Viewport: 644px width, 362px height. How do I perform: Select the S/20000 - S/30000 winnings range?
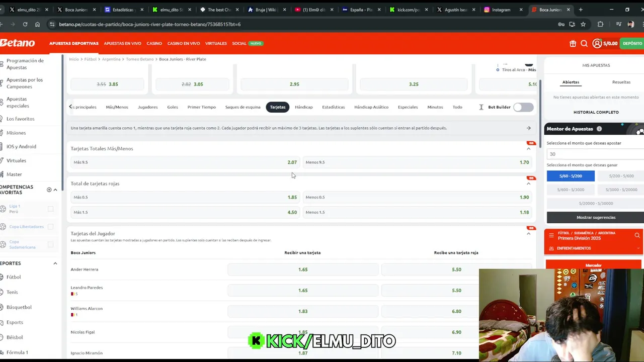(596, 203)
